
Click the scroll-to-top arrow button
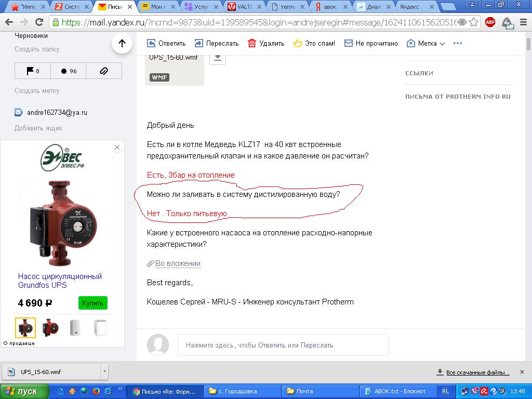point(122,44)
